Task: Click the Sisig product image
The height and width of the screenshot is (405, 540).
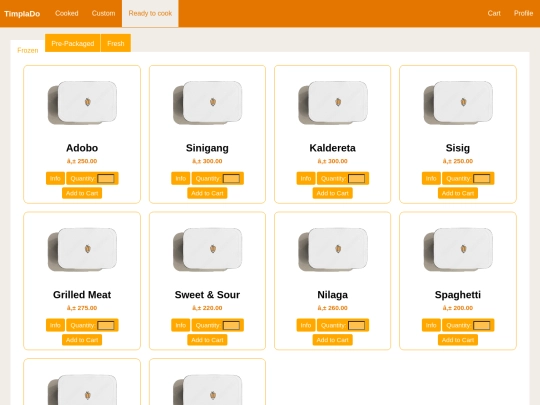Action: (458, 103)
